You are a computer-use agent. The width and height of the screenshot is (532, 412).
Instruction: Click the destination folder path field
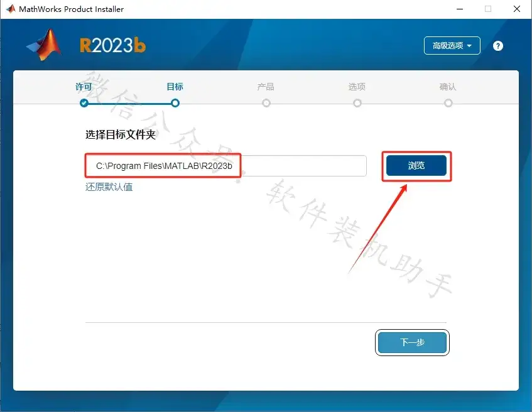click(226, 166)
